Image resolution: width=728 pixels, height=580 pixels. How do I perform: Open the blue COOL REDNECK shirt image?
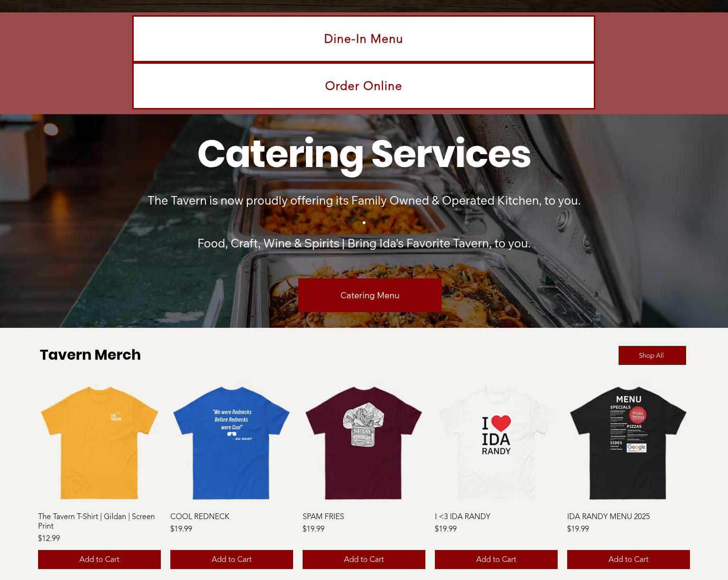[x=232, y=443]
